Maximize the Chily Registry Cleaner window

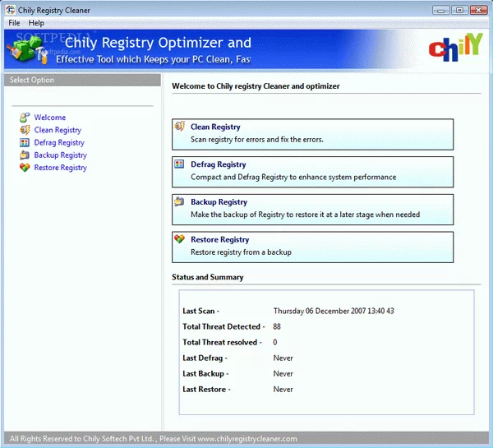click(459, 11)
